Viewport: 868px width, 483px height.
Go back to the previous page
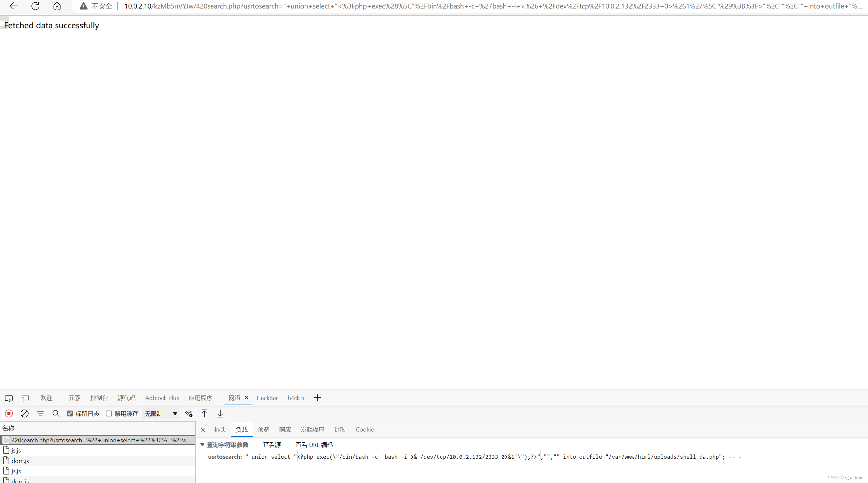13,6
